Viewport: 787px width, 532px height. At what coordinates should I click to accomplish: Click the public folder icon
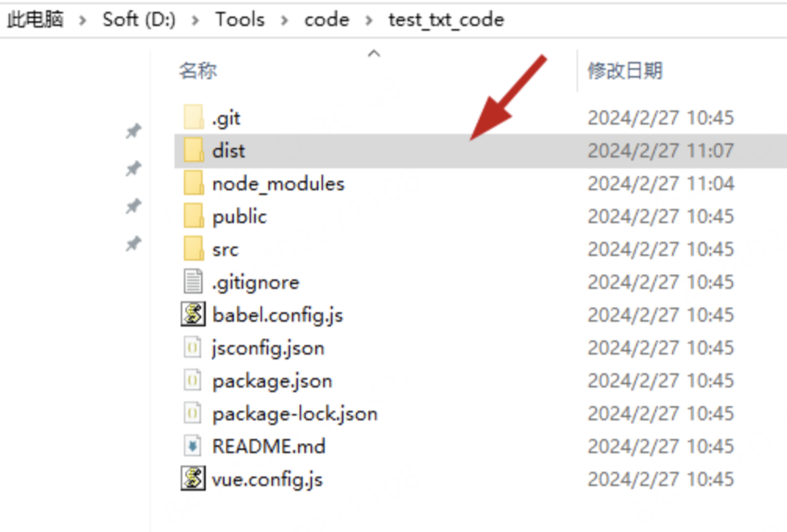[193, 217]
